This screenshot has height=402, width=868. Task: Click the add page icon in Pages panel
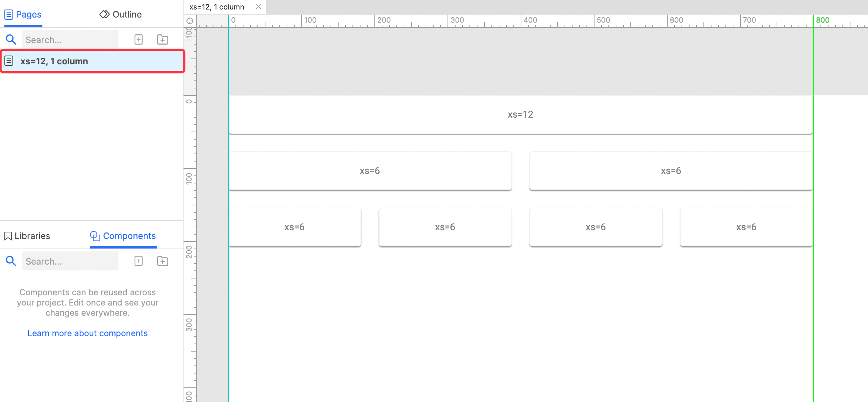tap(139, 39)
